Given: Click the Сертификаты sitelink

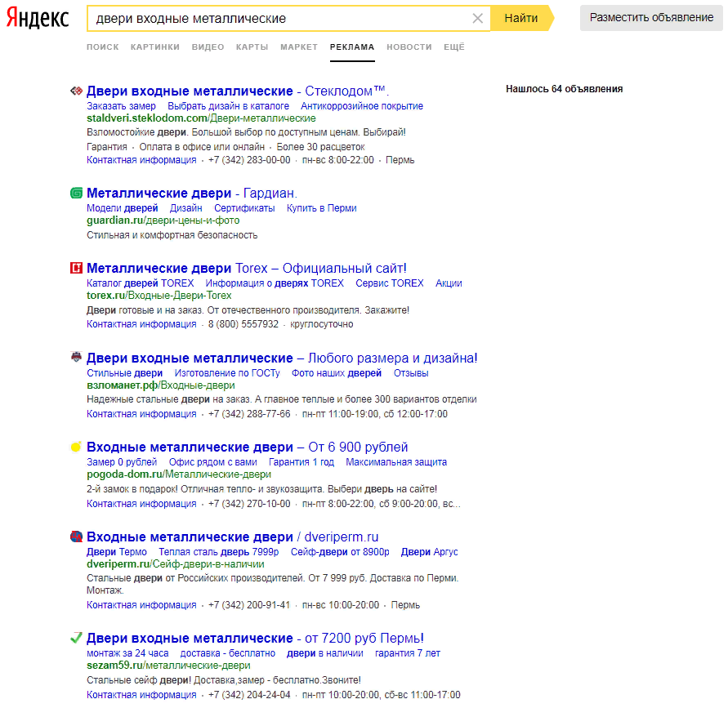Looking at the screenshot, I should tap(244, 208).
